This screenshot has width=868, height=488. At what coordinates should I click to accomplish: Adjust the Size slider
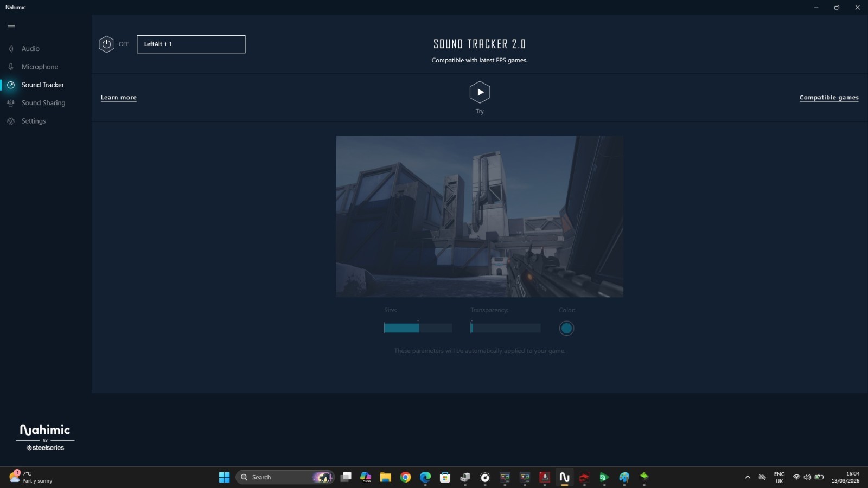point(418,328)
